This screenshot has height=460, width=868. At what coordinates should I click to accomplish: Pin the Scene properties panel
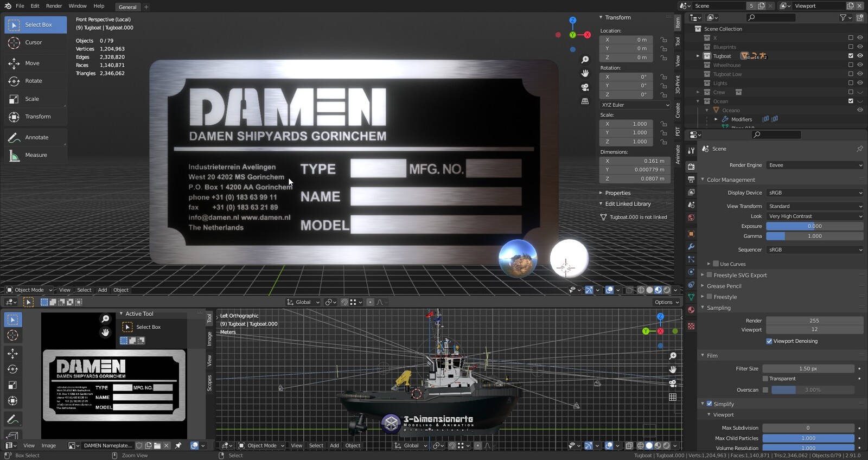[x=860, y=149]
